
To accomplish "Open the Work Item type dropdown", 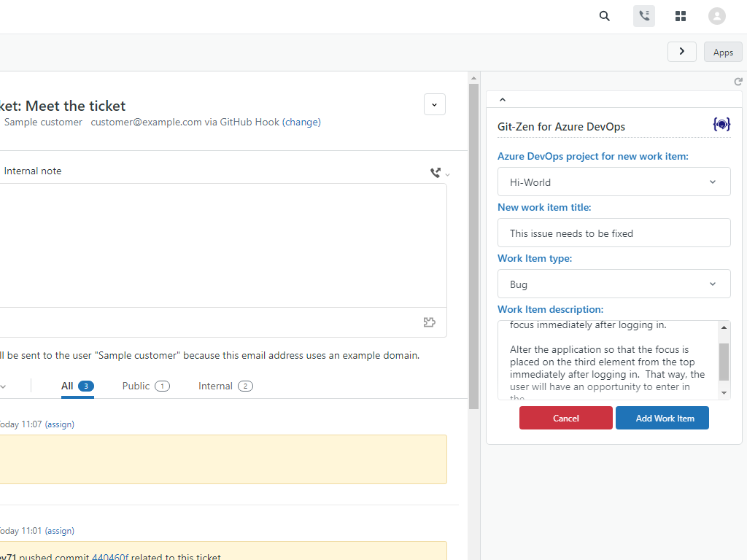I will click(x=614, y=284).
